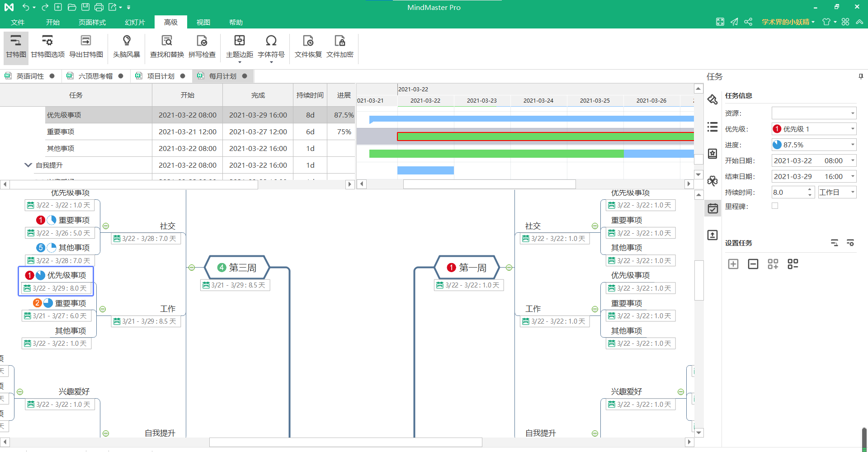The height and width of the screenshot is (452, 868).
Task: Switch to the 英语词性 document tab
Action: 30,76
